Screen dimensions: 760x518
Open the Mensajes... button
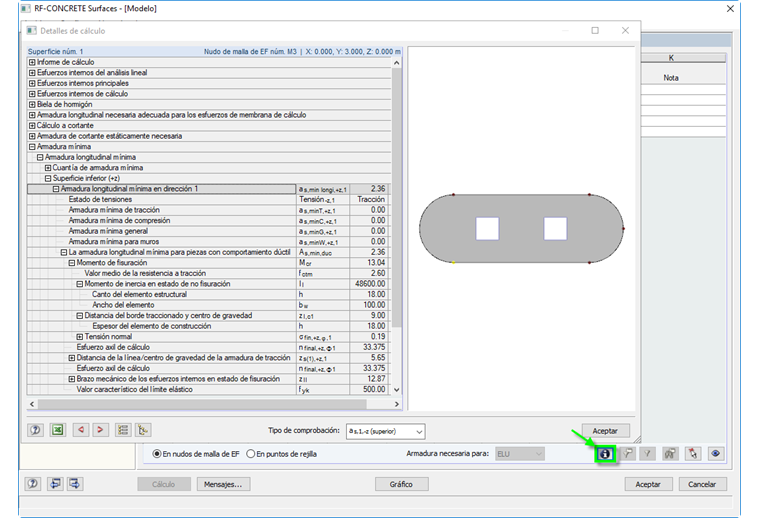pos(223,484)
